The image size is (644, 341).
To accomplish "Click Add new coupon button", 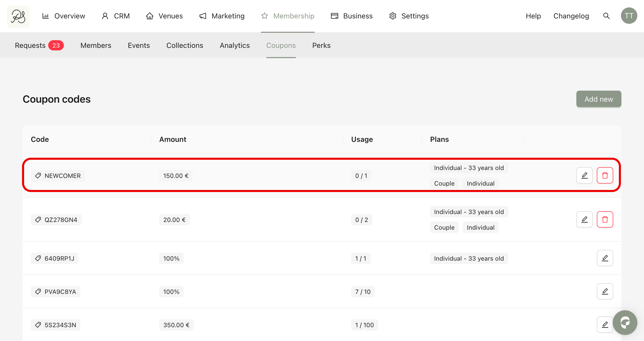I will click(599, 99).
